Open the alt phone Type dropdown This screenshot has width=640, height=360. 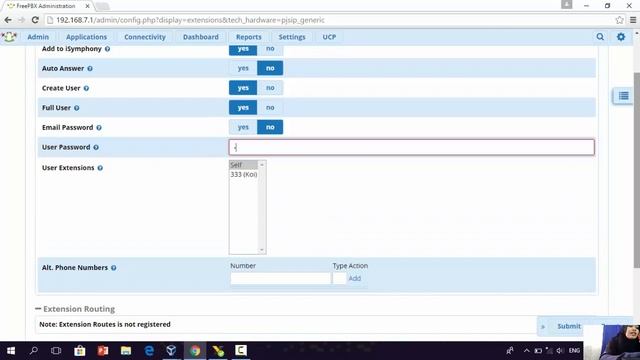click(339, 278)
